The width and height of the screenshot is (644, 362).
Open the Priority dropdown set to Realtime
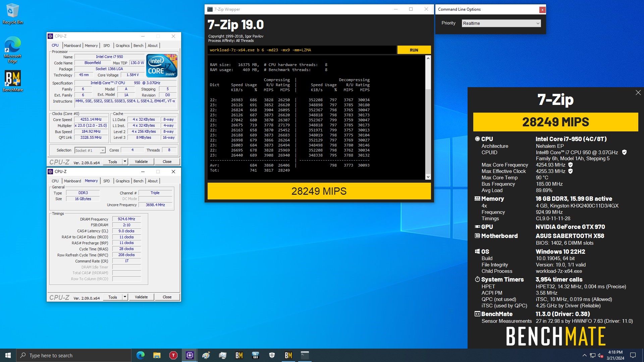[x=501, y=23]
